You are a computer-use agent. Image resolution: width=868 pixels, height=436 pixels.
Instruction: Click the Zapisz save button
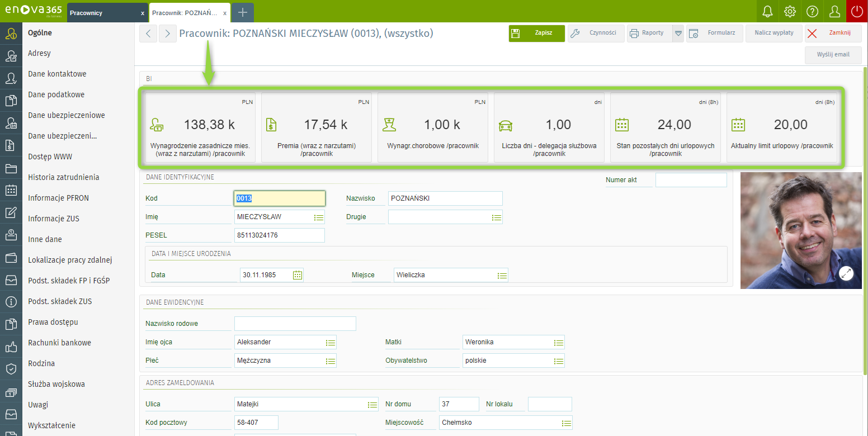click(536, 33)
